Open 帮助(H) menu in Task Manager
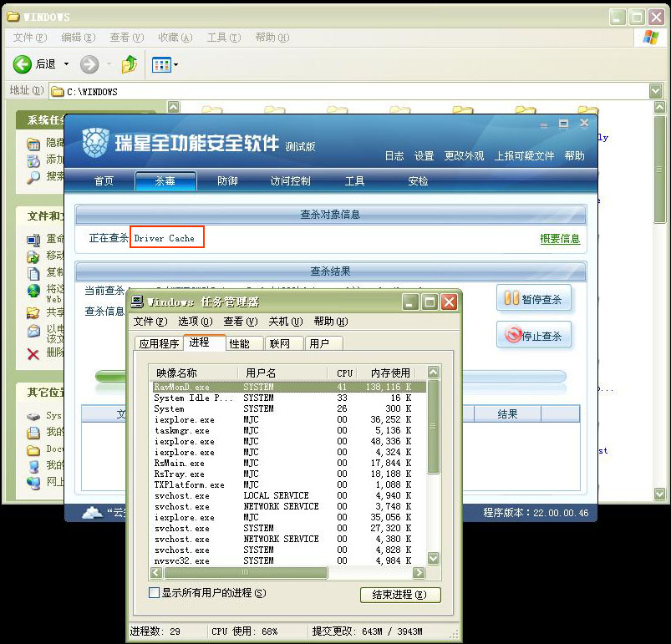671x644 pixels. [x=331, y=321]
